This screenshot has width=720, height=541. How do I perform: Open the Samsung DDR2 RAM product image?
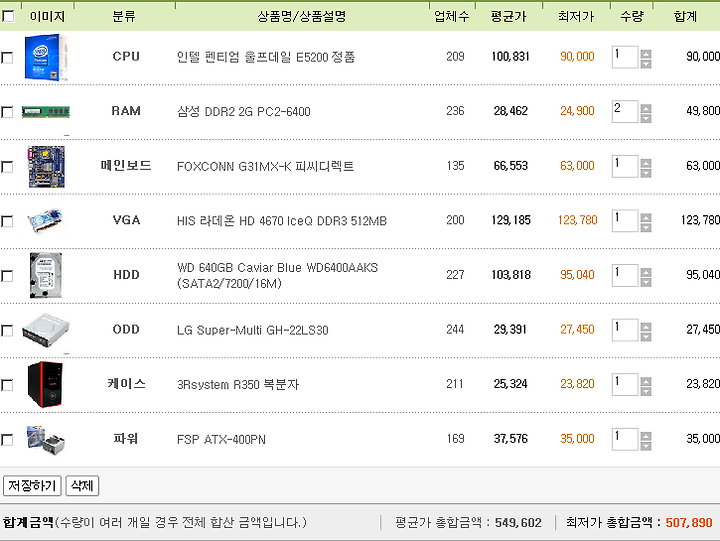pyautogui.click(x=46, y=112)
